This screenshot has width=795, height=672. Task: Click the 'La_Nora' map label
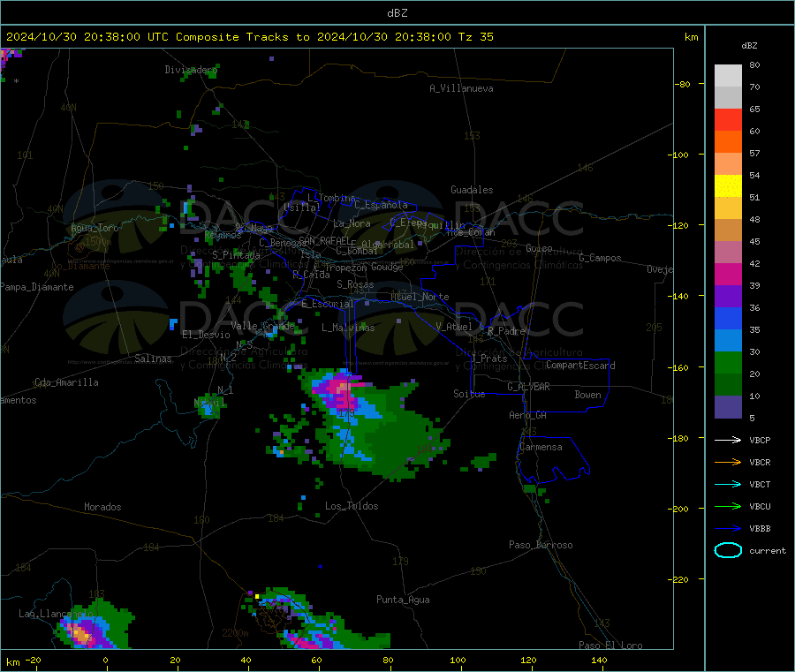352,223
